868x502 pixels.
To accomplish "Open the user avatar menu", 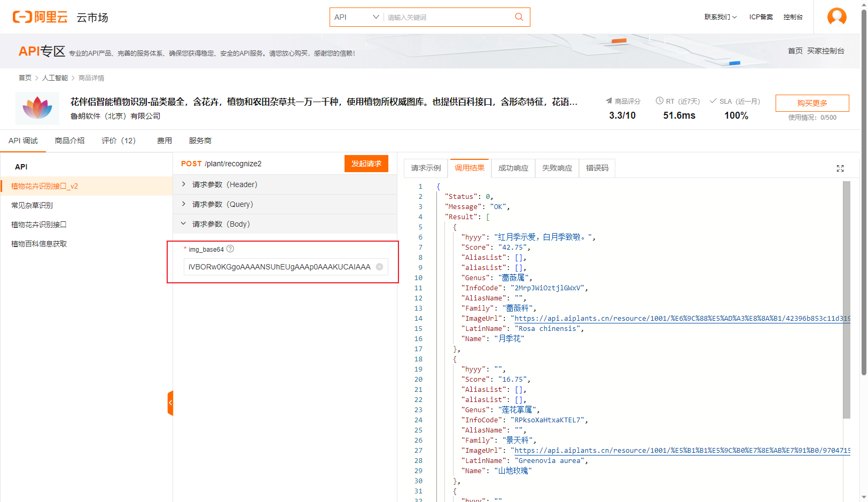I will click(836, 17).
